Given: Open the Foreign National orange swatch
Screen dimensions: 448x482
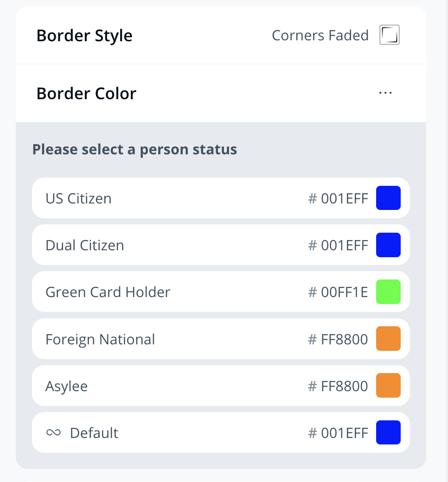Looking at the screenshot, I should click(388, 339).
